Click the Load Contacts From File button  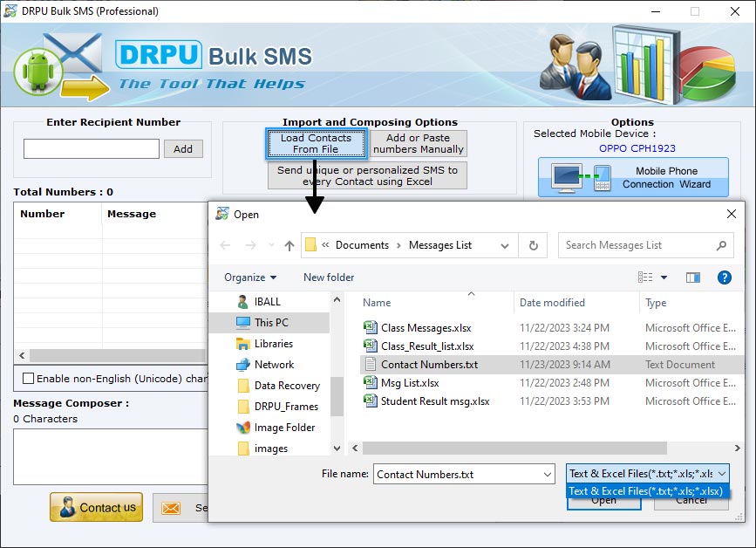[x=316, y=144]
